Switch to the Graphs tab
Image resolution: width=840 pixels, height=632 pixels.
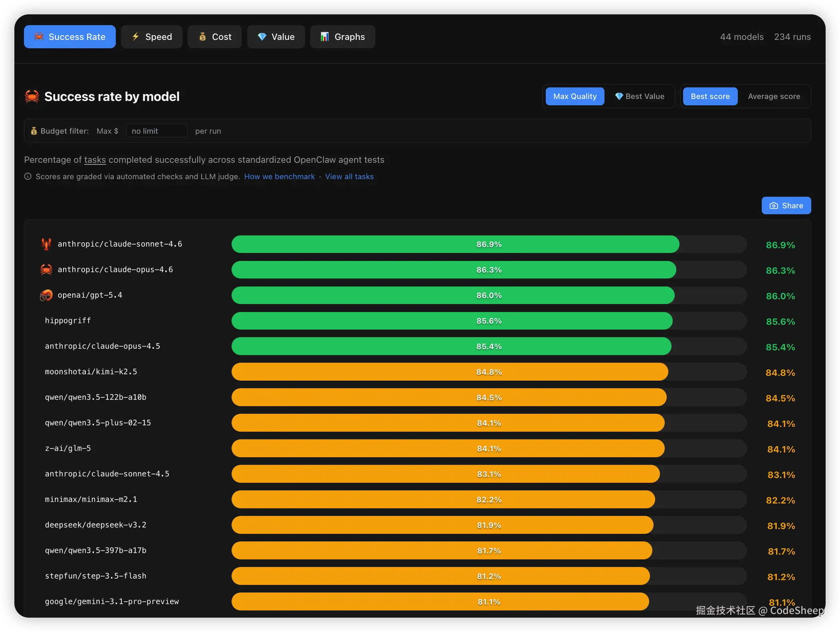(x=343, y=37)
